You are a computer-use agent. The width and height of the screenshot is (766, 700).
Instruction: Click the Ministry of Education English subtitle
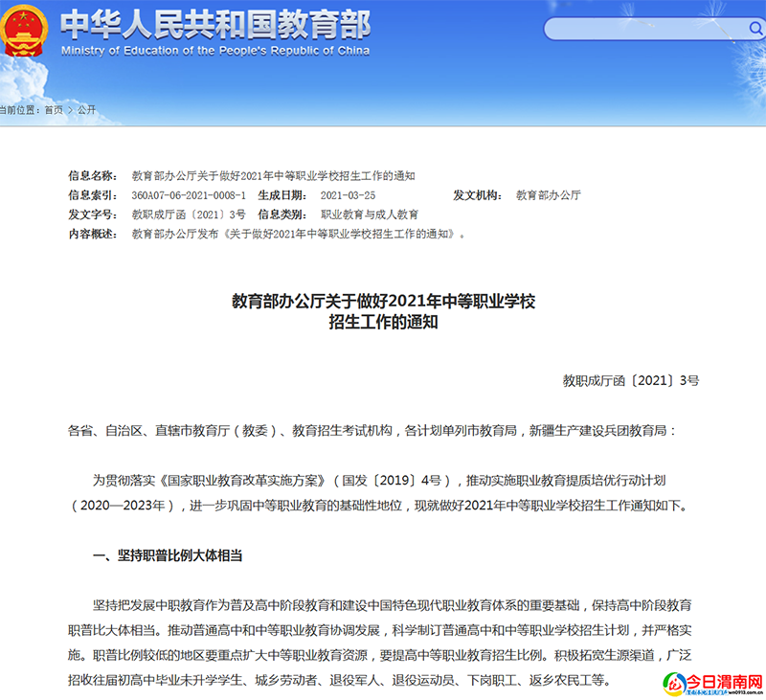tap(215, 51)
